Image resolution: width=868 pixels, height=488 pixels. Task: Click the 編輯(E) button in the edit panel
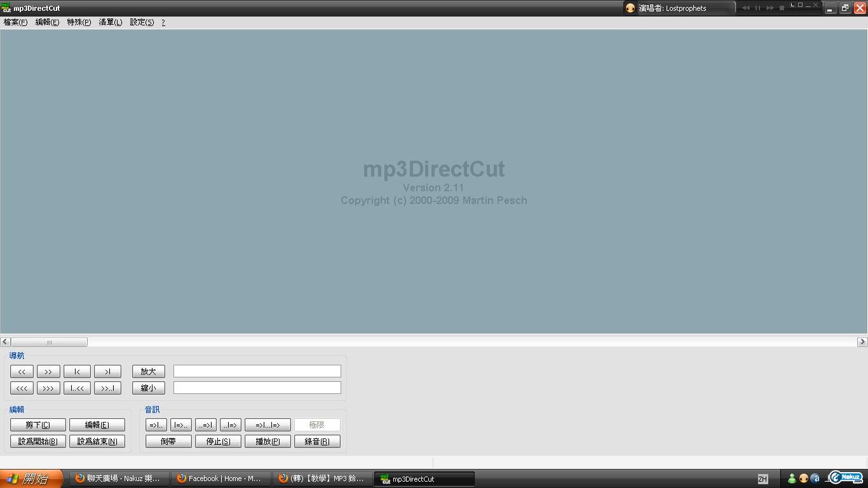coord(97,425)
